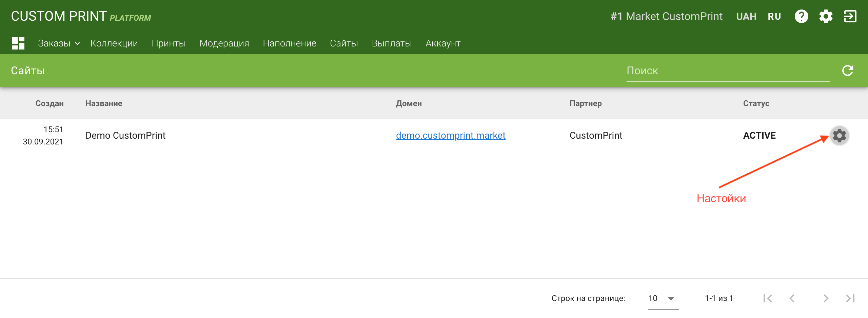Click the Статус column header
Viewport: 868px width, 318px height.
(x=756, y=103)
